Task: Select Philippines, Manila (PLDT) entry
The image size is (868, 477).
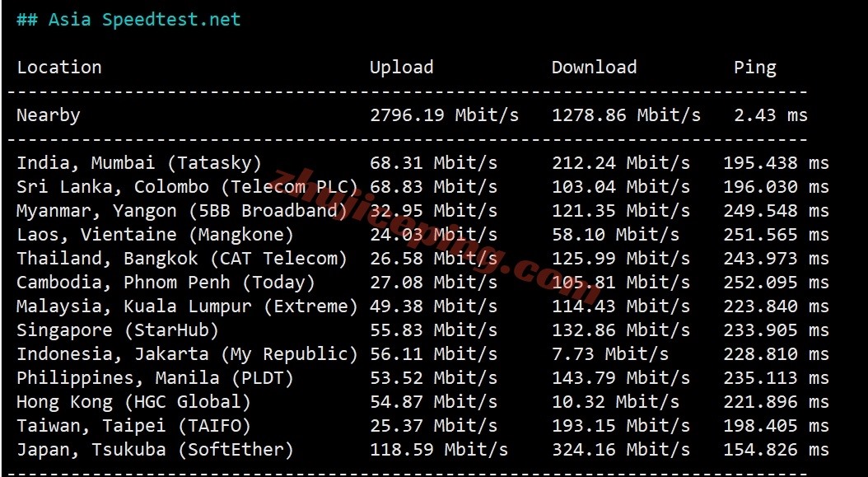Action: [155, 378]
